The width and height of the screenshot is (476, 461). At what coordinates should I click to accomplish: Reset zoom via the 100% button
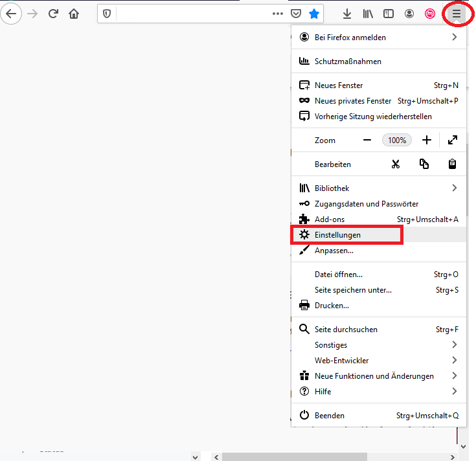pos(397,140)
